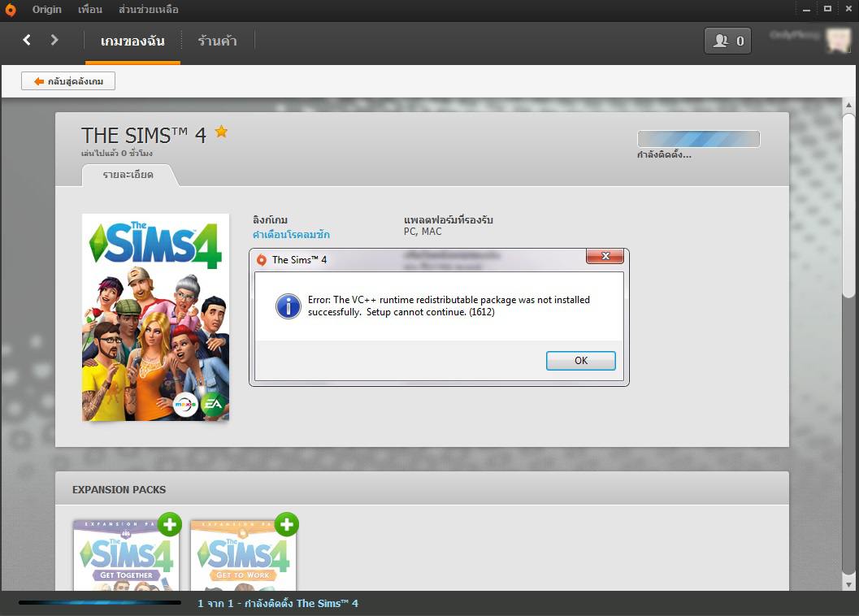
Task: Maximize the Origin window
Action: pyautogui.click(x=828, y=9)
